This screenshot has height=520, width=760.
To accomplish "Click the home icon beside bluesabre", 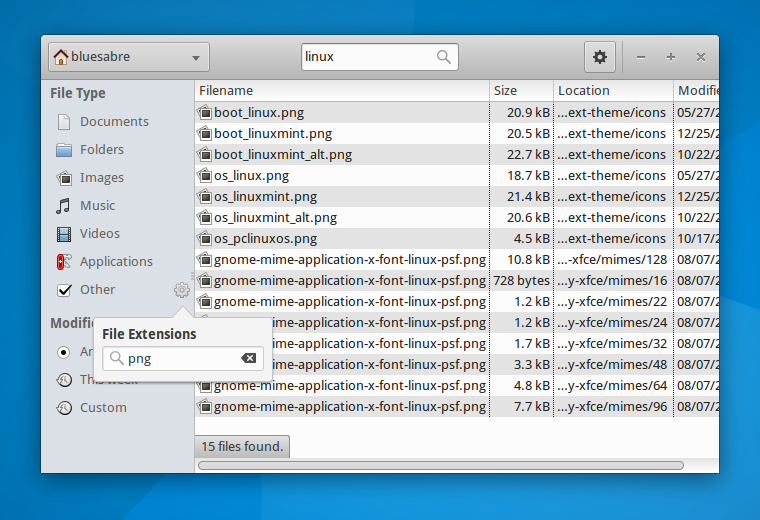I will pyautogui.click(x=61, y=57).
